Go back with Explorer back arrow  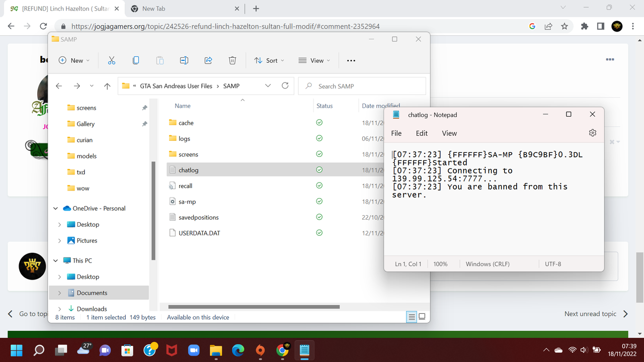59,86
